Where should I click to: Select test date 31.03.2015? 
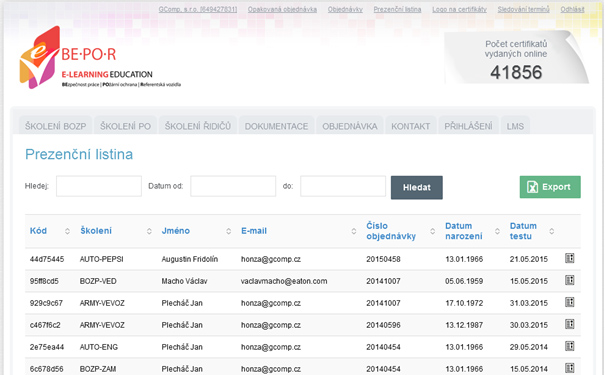coord(529,303)
